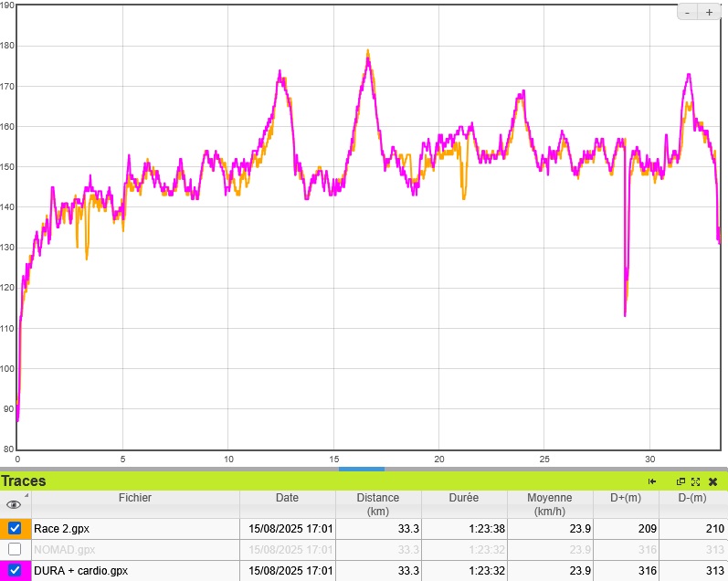This screenshot has width=728, height=581.
Task: Select the greyed-out NOMAD.gpx row name
Action: coord(64,549)
